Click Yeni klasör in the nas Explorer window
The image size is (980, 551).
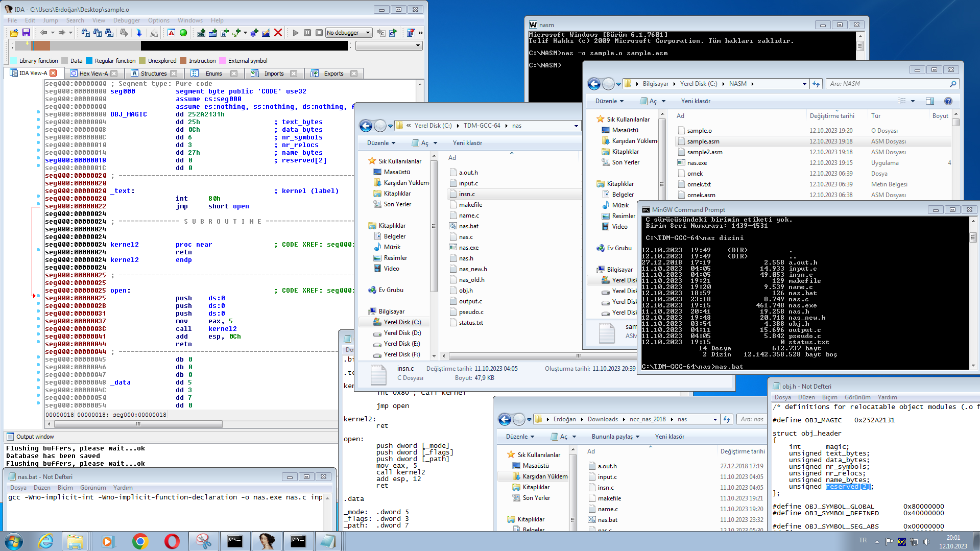(467, 143)
